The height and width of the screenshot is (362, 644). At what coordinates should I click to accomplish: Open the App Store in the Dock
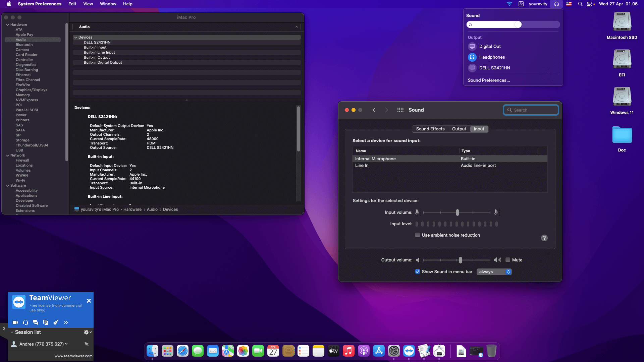point(379,351)
